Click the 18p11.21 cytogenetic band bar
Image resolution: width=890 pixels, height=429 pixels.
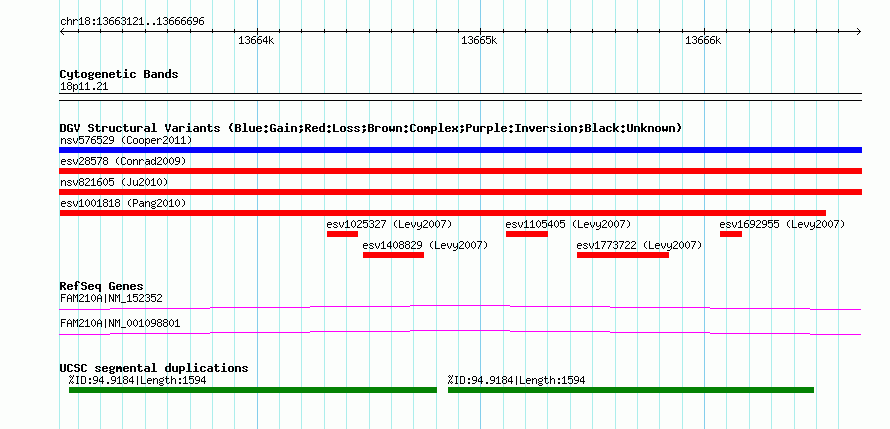click(x=460, y=96)
